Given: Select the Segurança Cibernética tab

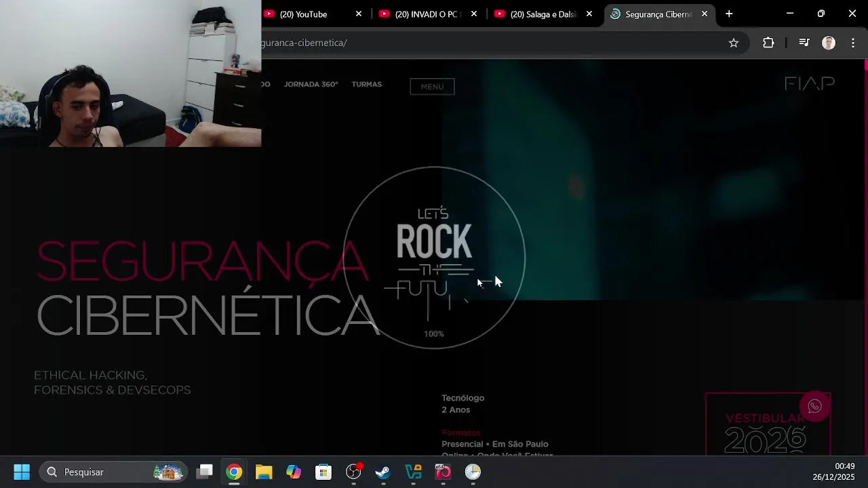Looking at the screenshot, I should [658, 14].
